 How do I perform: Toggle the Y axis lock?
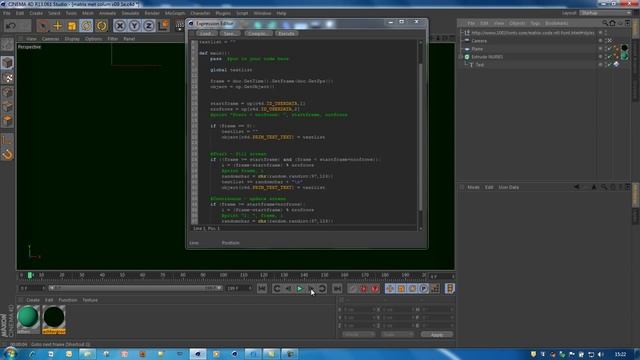134,26
